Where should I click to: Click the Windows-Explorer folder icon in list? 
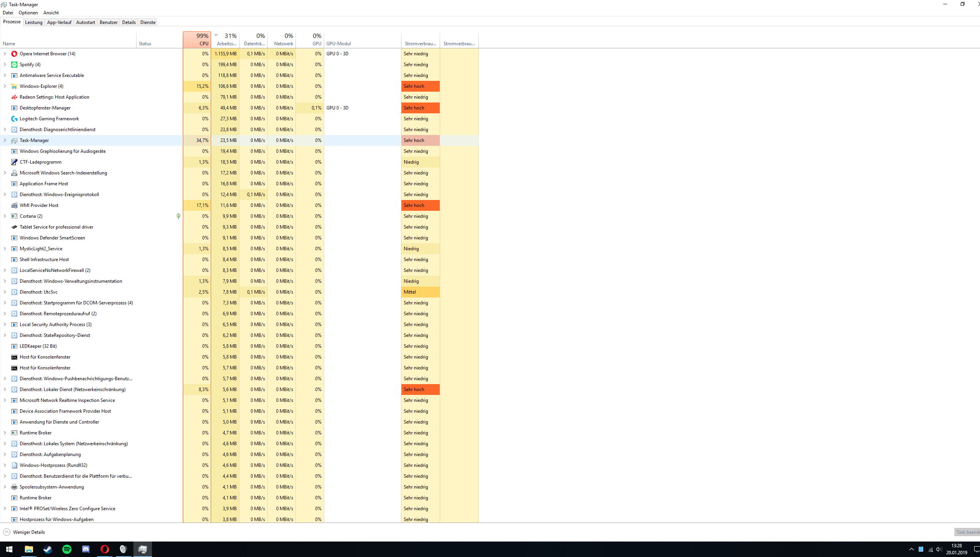(x=14, y=86)
